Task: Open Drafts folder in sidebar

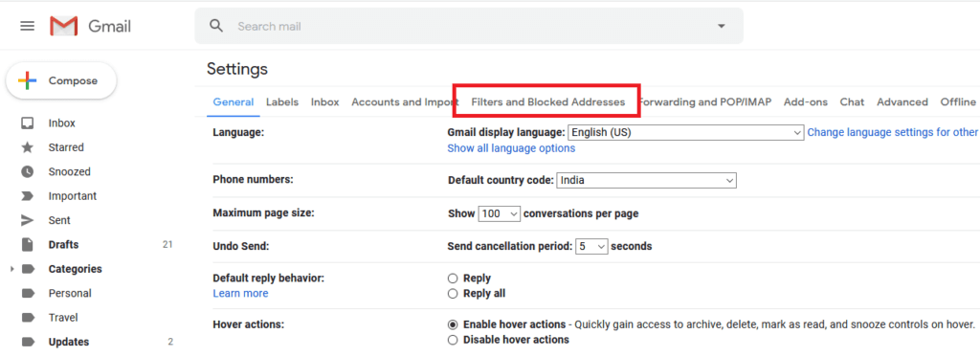Action: pos(64,244)
